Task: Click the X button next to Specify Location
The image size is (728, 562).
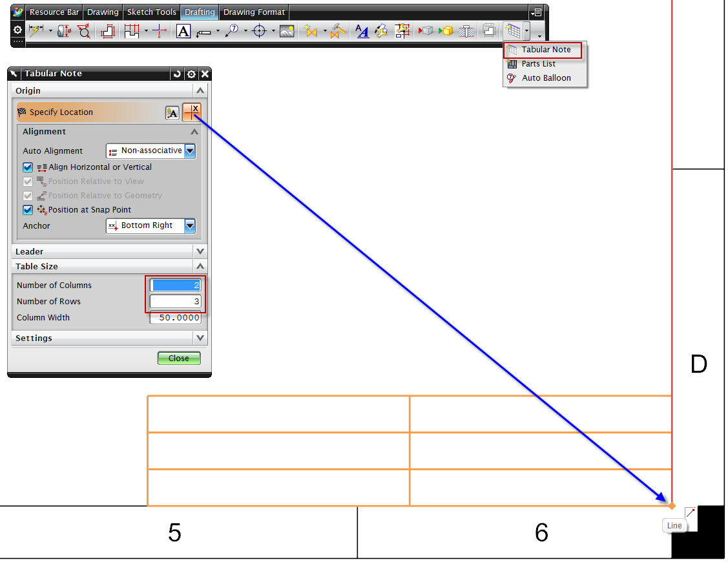Action: coord(192,112)
